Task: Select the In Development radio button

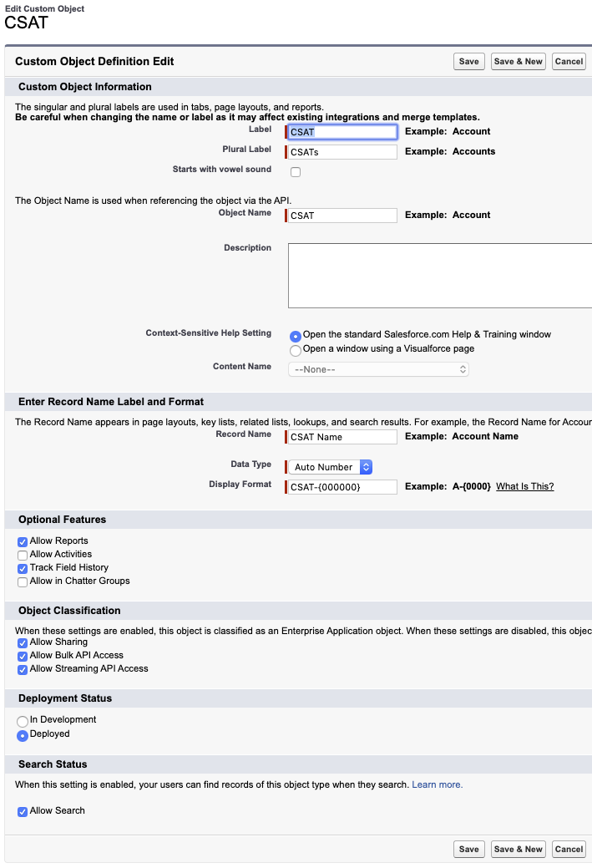Action: 23,721
